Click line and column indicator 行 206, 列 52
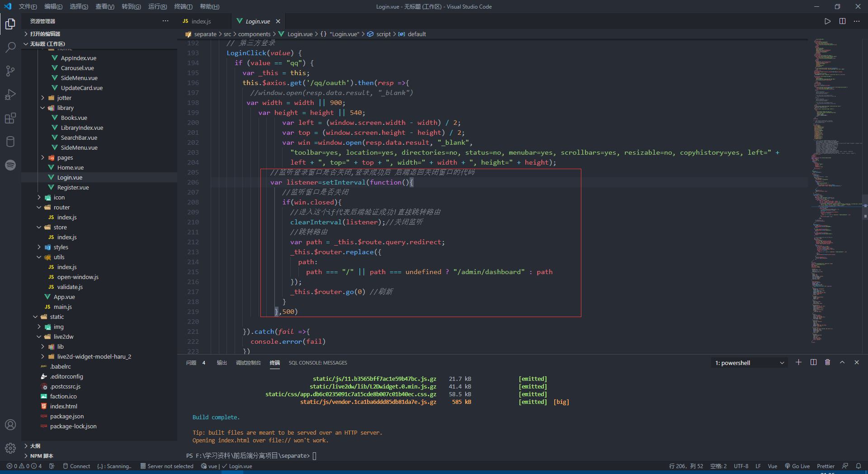The image size is (868, 474). [686, 466]
